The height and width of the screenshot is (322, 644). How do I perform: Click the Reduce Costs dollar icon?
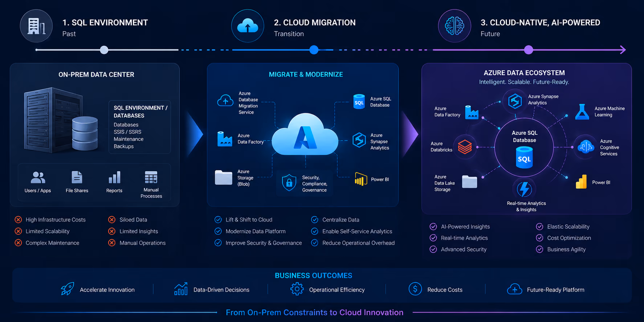415,289
